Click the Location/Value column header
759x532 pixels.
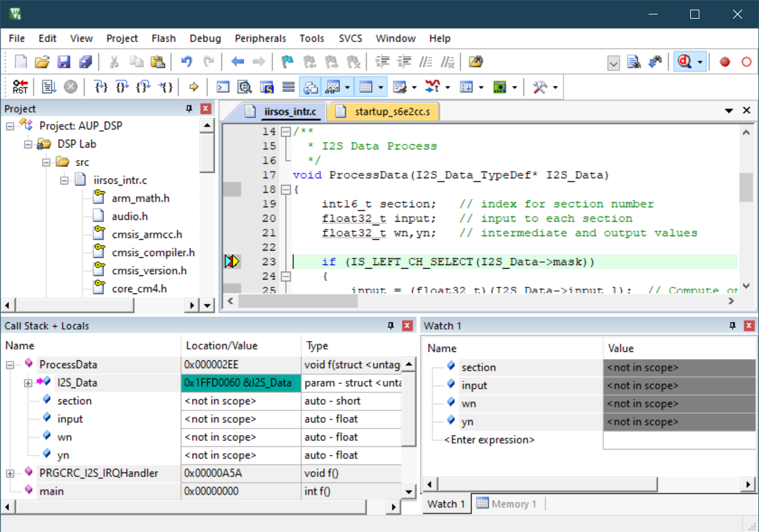pos(241,346)
